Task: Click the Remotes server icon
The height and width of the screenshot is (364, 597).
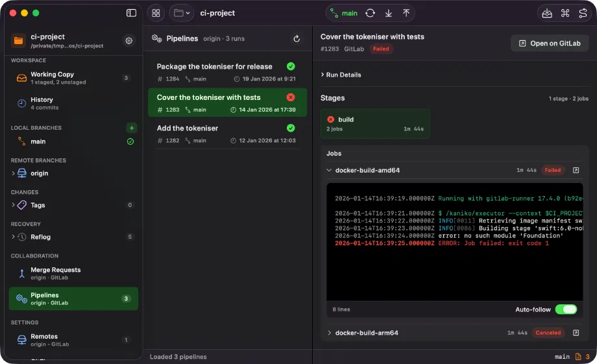Action: click(21, 339)
